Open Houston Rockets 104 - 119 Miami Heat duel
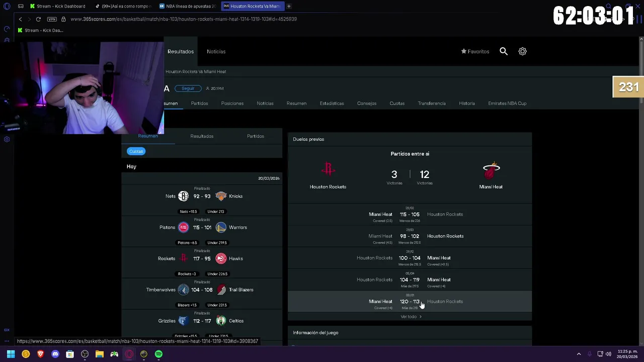This screenshot has width=644, height=362. [410, 280]
